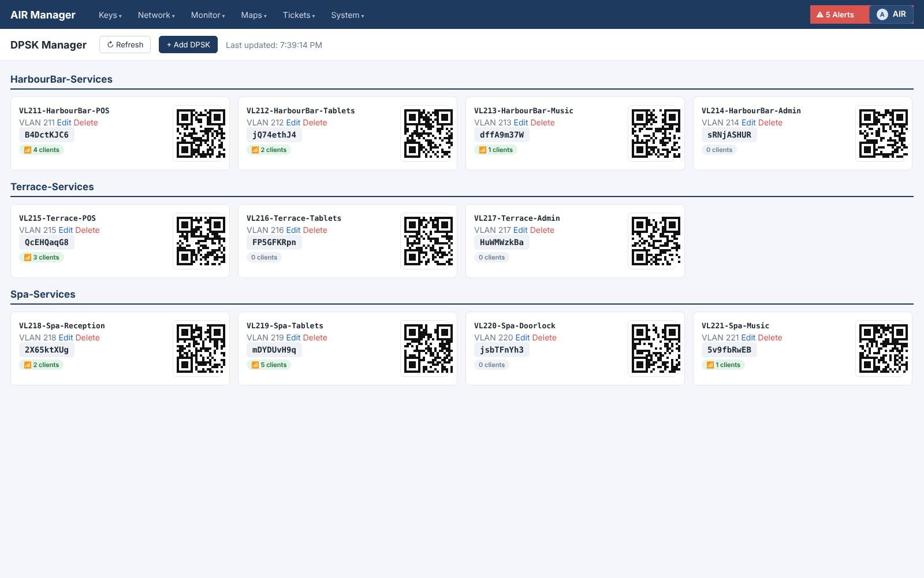Open QR code for VL221-Spa-Music
Screen dimensions: 924x578
click(x=884, y=349)
